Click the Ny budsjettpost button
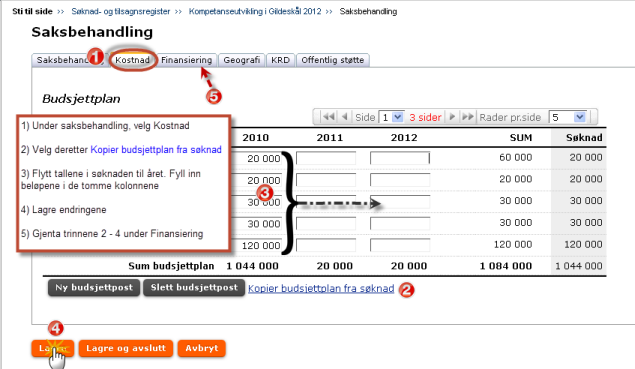 [94, 288]
